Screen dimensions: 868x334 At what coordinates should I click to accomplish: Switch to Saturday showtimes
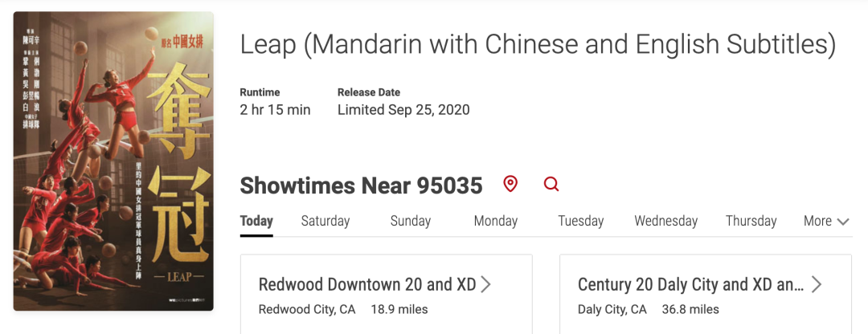325,221
